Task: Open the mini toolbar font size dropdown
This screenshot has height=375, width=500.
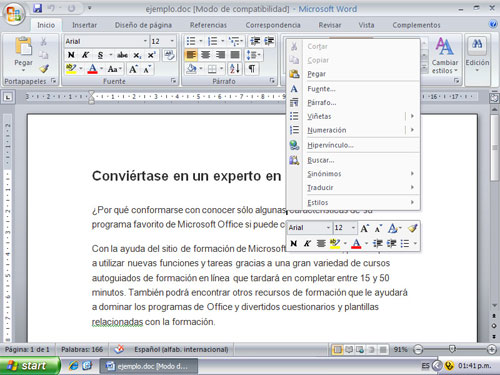Action: pos(353,228)
